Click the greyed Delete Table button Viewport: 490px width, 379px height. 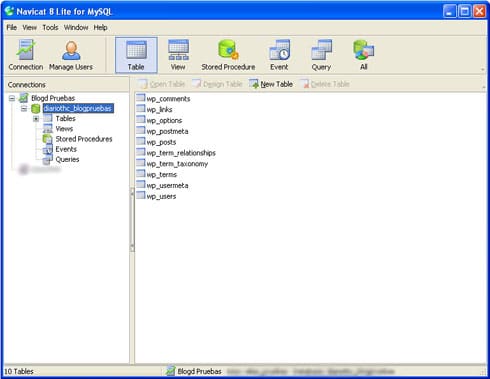pos(325,84)
